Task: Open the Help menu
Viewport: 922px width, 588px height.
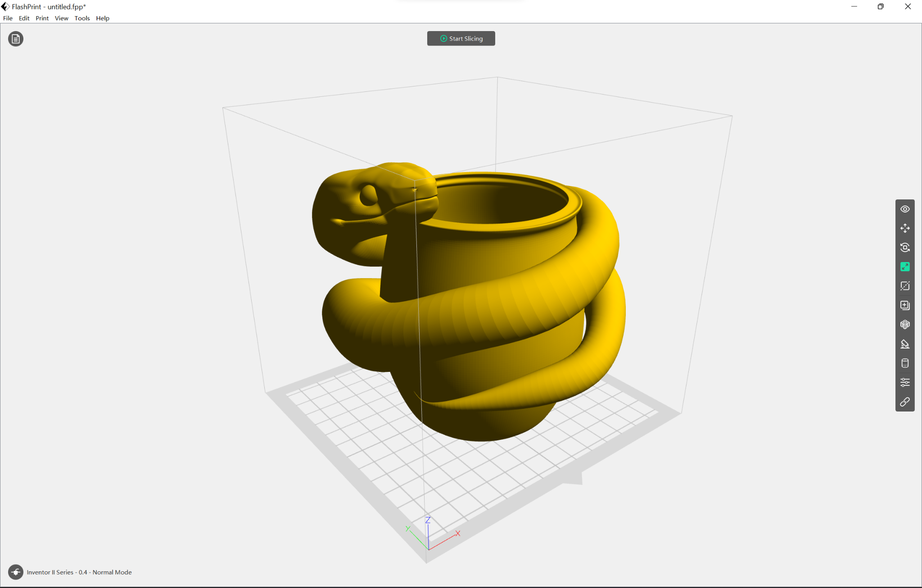Action: [103, 18]
